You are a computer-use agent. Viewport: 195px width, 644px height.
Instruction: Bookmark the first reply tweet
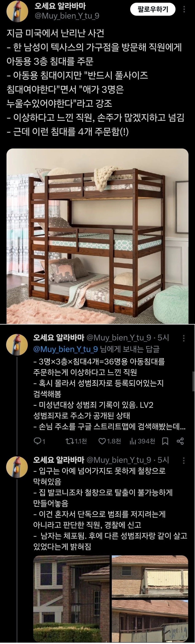(x=165, y=441)
